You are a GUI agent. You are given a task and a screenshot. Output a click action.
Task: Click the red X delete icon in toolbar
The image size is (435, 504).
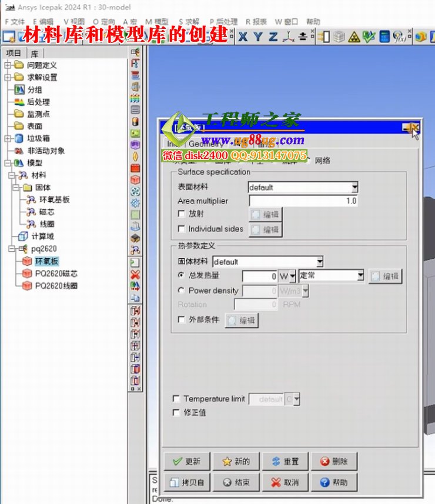tap(135, 275)
